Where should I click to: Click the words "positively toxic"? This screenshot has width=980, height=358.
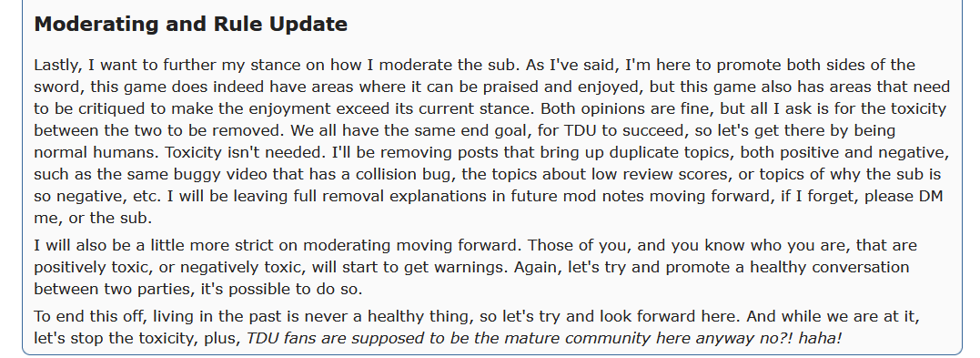pos(91,267)
